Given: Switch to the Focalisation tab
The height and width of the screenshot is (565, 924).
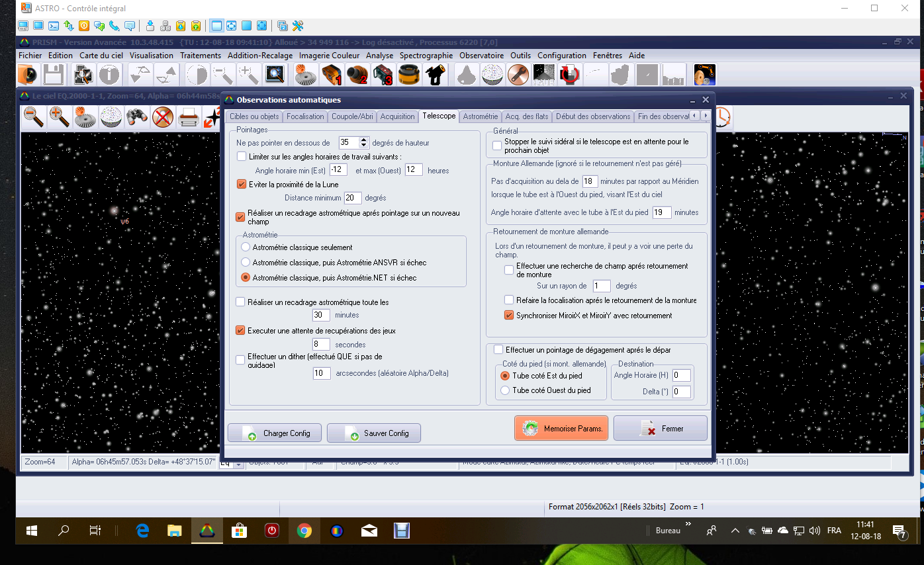Looking at the screenshot, I should pos(305,116).
